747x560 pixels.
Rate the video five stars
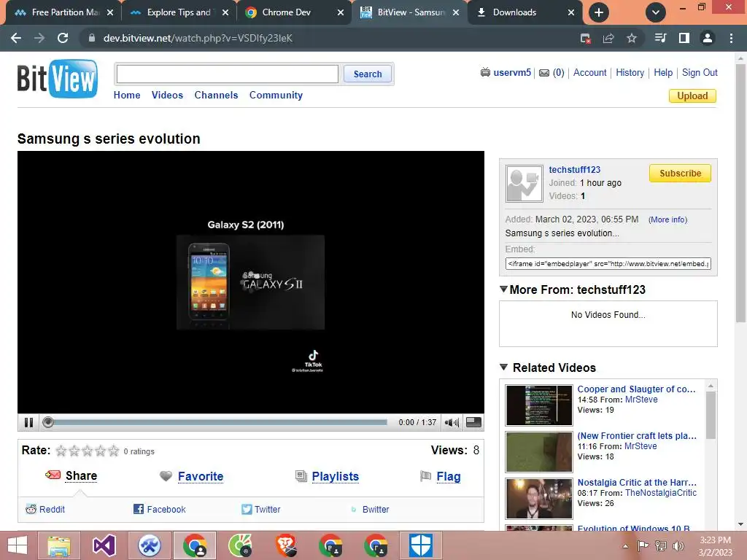(x=113, y=451)
